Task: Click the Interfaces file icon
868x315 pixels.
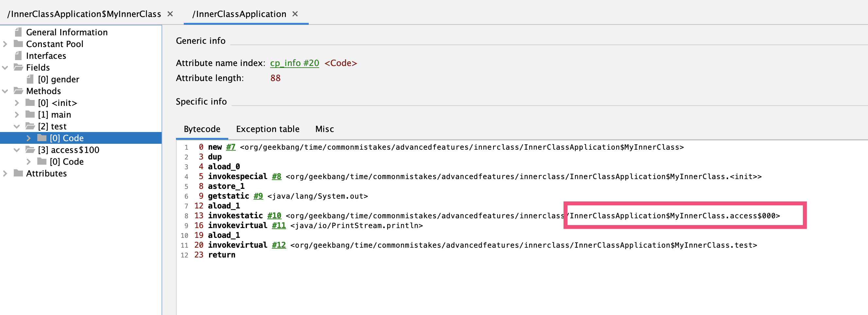Action: [x=18, y=56]
